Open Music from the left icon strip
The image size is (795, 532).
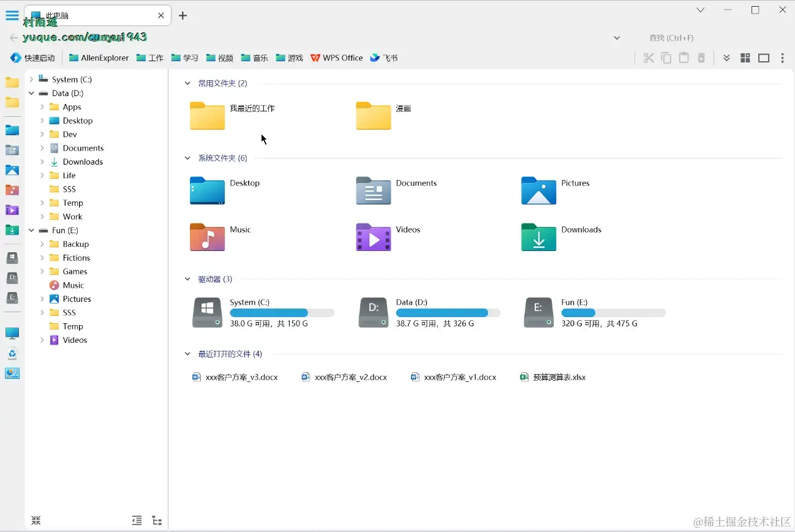pos(12,190)
